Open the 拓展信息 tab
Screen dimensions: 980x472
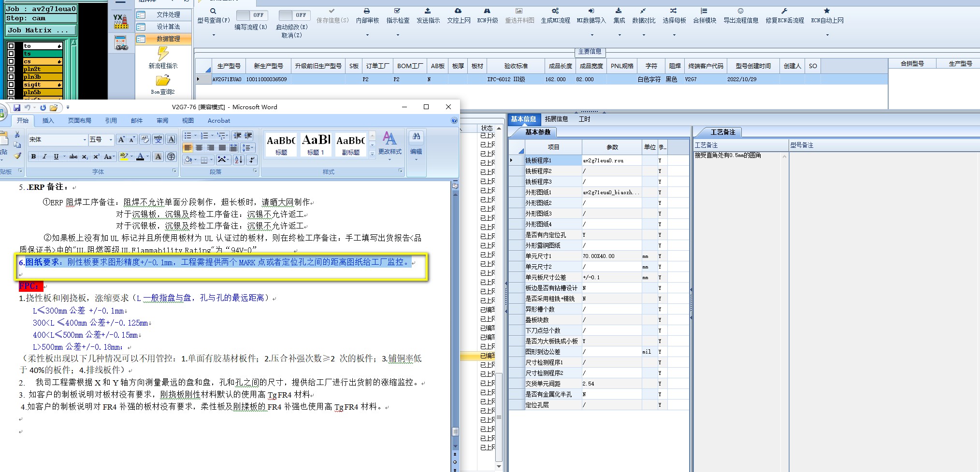pos(556,119)
